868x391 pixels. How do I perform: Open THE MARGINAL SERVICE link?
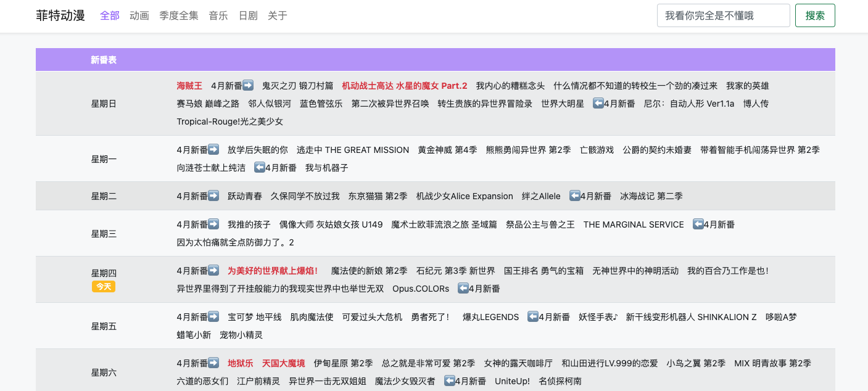point(634,224)
